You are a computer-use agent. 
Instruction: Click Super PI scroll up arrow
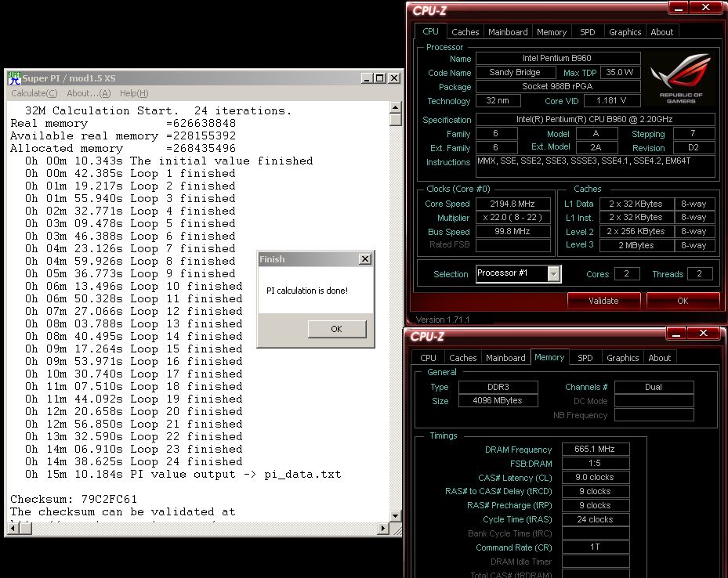[395, 107]
